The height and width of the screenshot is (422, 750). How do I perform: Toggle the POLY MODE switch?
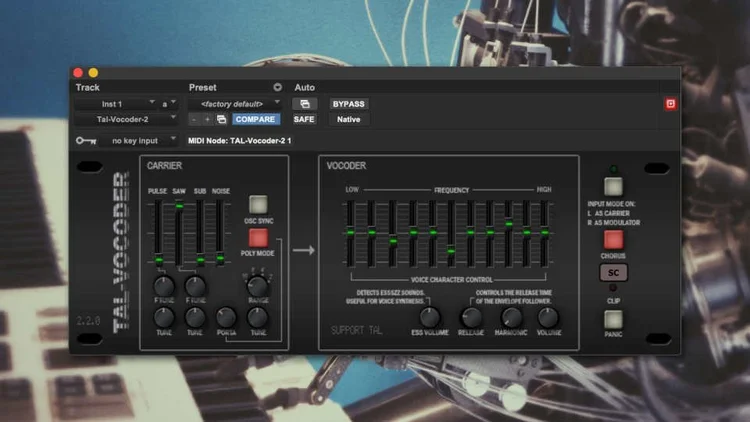pyautogui.click(x=258, y=238)
